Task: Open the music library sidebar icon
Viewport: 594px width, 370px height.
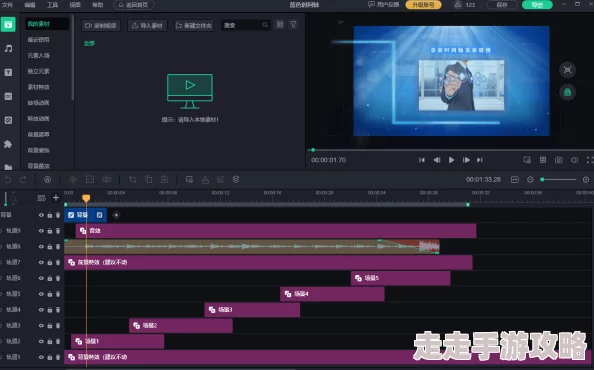Action: [x=8, y=48]
